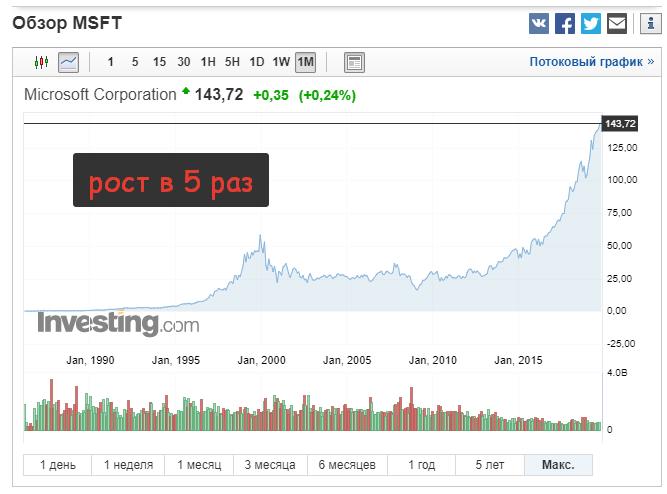The width and height of the screenshot is (667, 494).
Task: Select the Макс. range
Action: coord(558,465)
